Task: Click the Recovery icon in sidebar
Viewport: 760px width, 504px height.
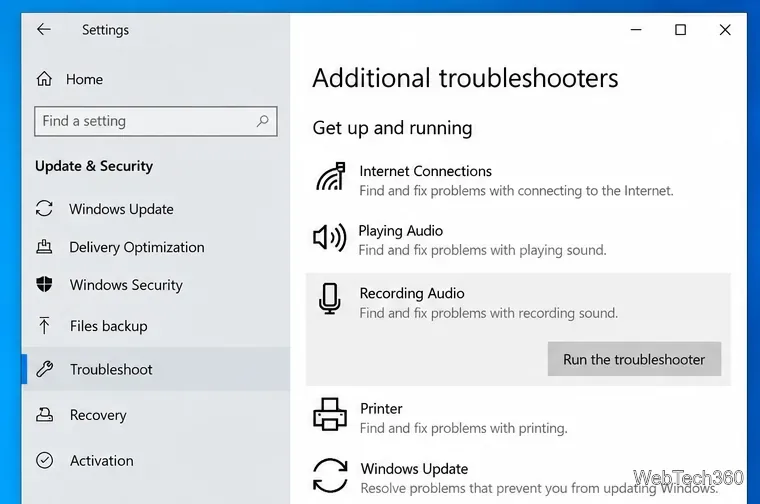Action: pos(44,414)
